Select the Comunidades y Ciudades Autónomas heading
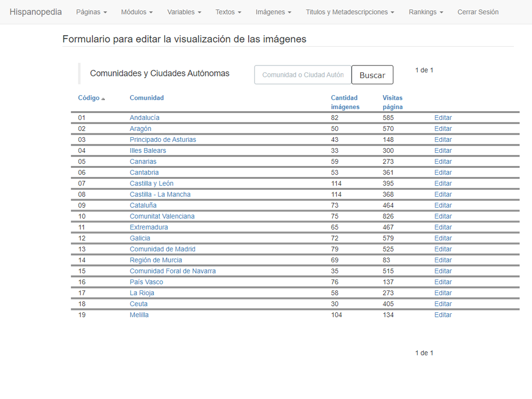Image resolution: width=532 pixels, height=399 pixels. click(159, 73)
